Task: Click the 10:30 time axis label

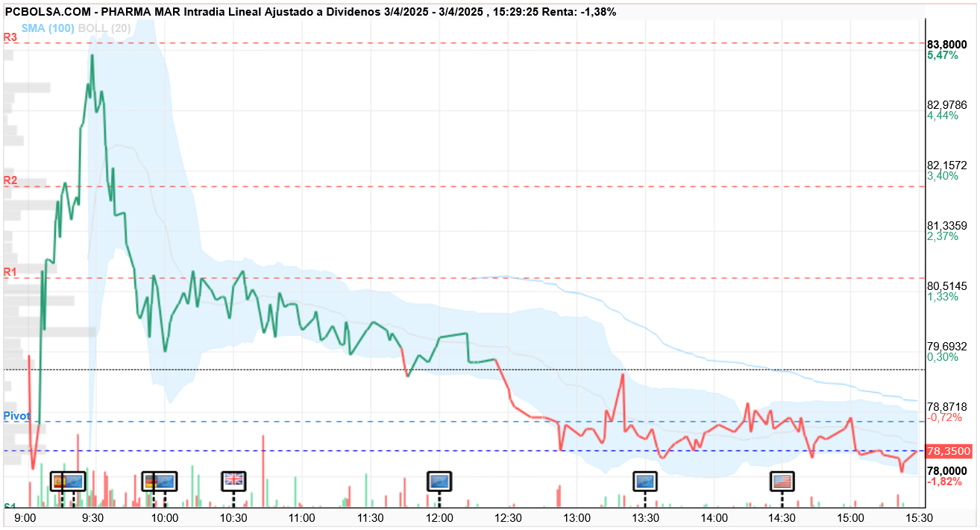Action: pos(233,517)
